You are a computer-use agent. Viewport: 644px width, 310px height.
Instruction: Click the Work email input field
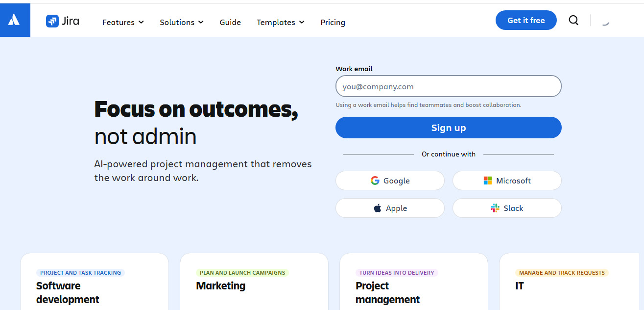(448, 86)
